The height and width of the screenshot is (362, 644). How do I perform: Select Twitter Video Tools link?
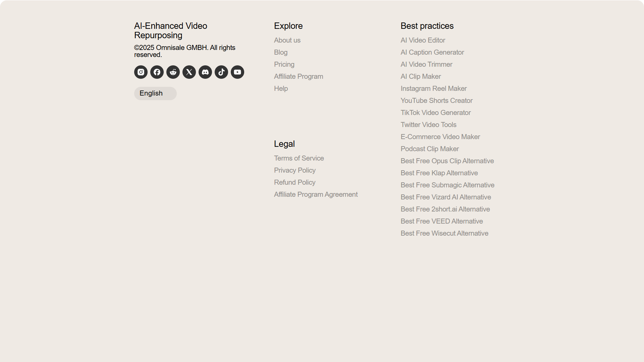pos(428,125)
